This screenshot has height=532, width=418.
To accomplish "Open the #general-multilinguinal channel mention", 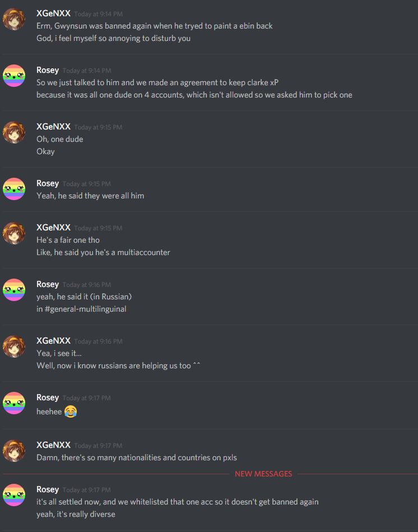I will [x=85, y=309].
